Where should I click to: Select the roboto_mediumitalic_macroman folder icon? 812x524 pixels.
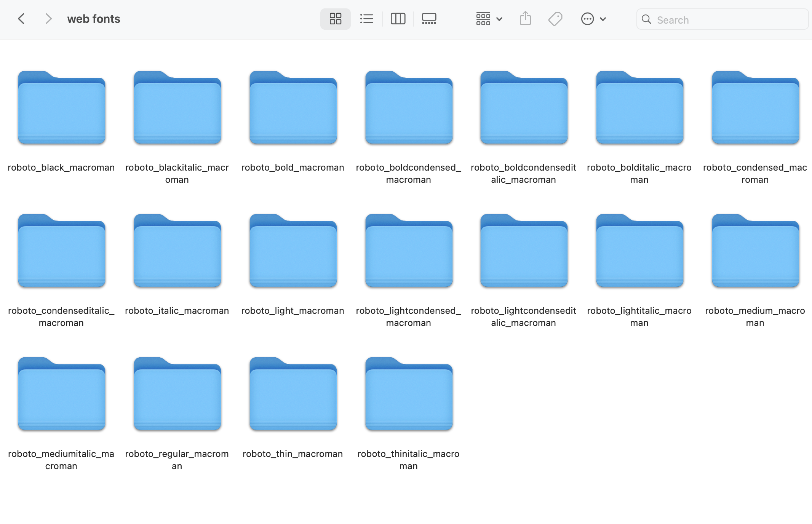(x=61, y=394)
